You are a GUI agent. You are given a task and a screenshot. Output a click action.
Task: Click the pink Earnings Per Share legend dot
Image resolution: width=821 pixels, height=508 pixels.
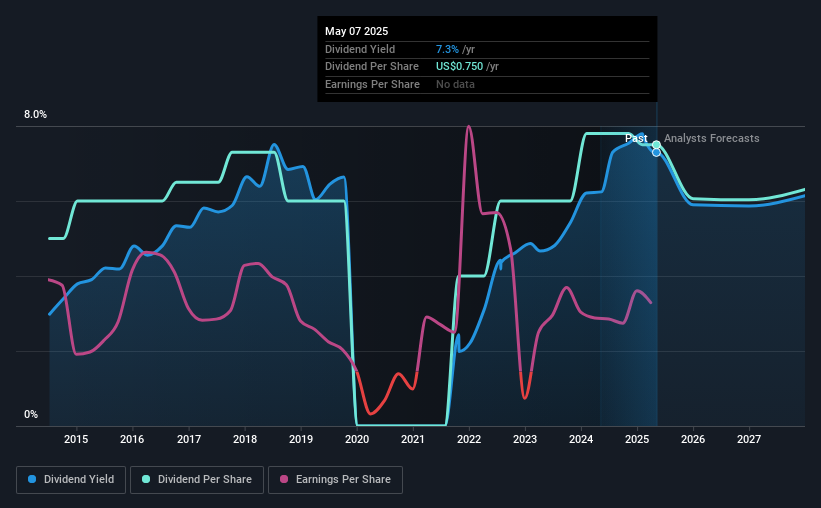pyautogui.click(x=284, y=479)
